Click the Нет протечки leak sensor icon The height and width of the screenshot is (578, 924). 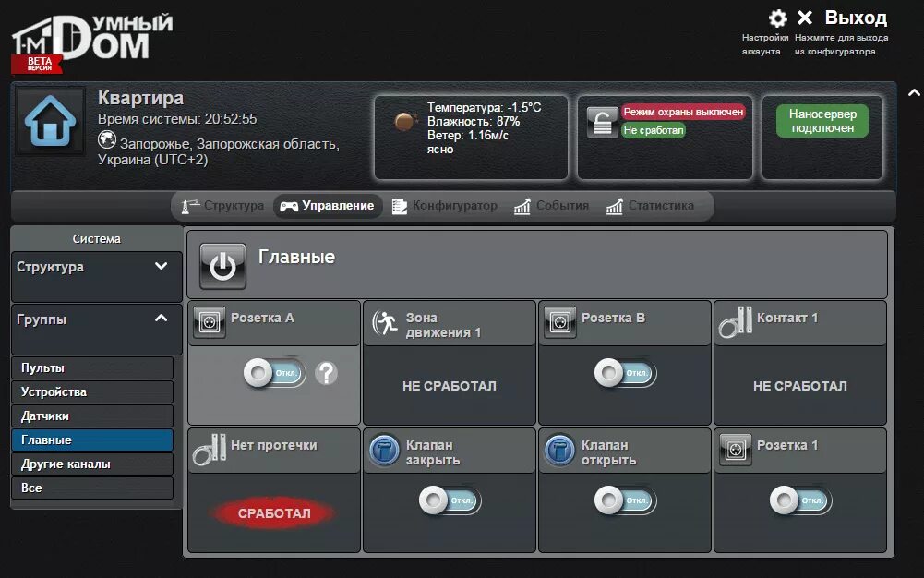210,450
